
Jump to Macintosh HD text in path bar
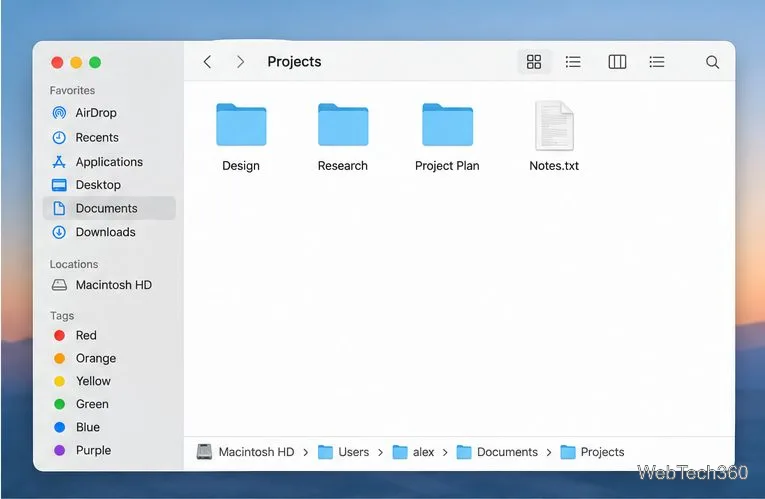tap(257, 452)
